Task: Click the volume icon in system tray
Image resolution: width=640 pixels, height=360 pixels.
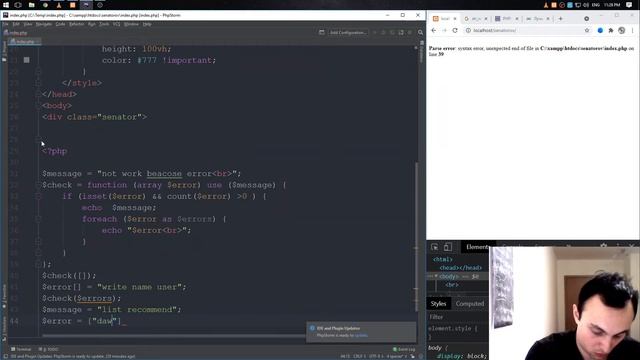Action: [586, 5]
